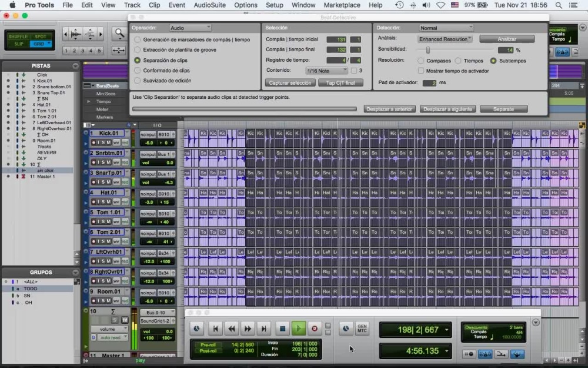The width and height of the screenshot is (588, 368).
Task: Open the Clip menu
Action: pos(154,5)
